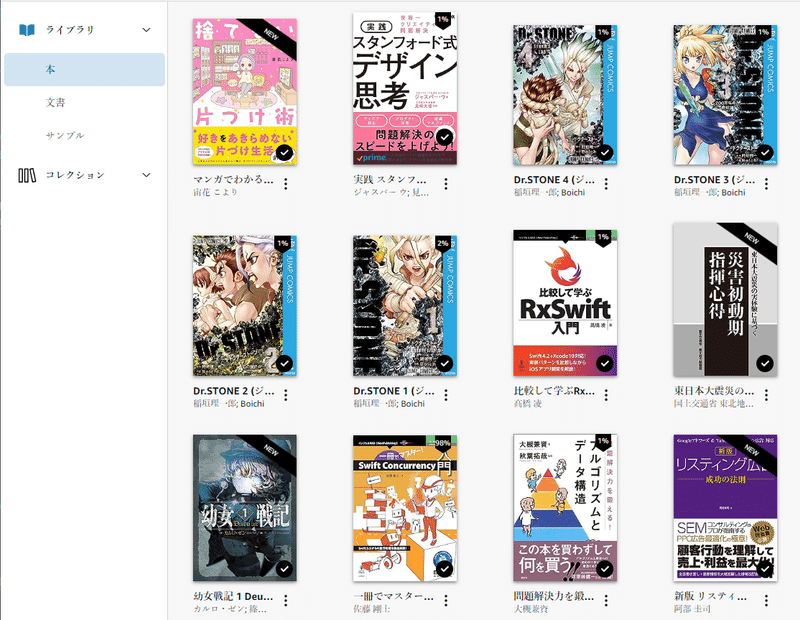800x620 pixels.
Task: Click the title text Dr.STONE 4
Action: pos(554,180)
